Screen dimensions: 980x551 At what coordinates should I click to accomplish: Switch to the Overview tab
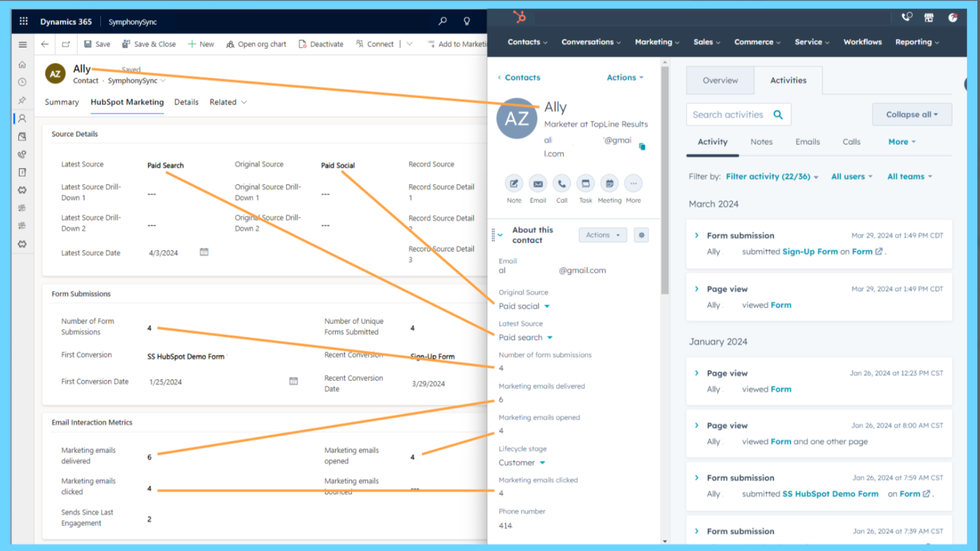[720, 80]
